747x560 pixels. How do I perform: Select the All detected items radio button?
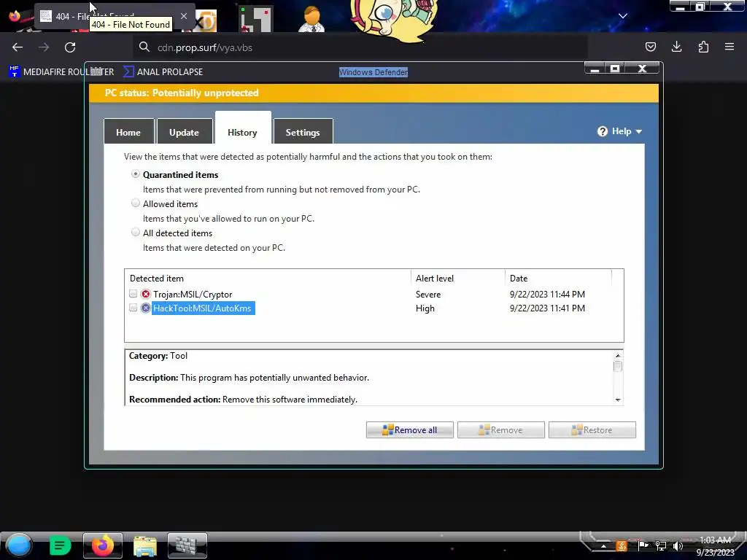pos(136,233)
